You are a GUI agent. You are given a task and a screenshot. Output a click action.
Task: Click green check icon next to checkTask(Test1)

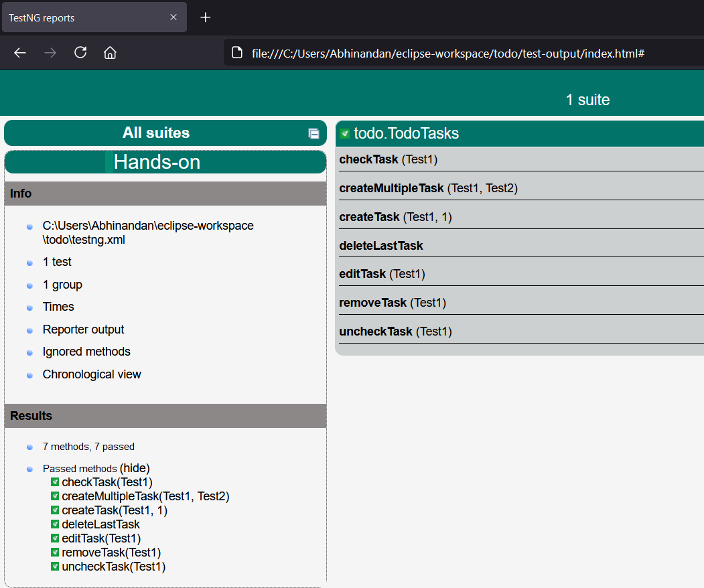point(55,482)
